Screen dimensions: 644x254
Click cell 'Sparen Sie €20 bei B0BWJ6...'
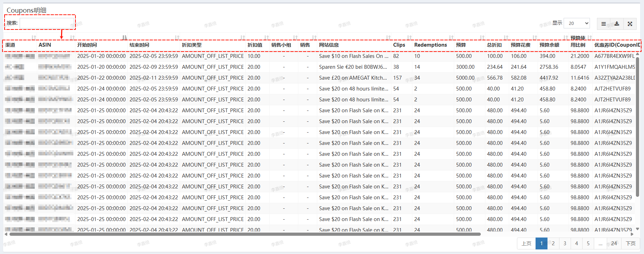point(353,67)
